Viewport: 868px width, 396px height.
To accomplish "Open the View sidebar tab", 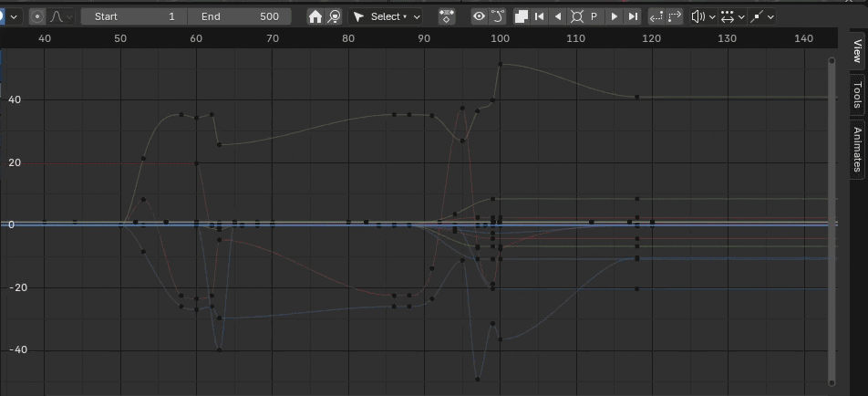I will pos(857,51).
